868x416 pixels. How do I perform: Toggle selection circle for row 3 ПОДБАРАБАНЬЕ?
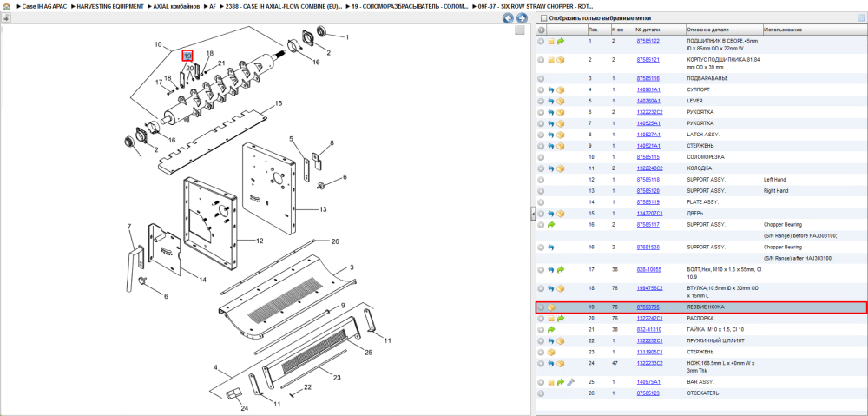coord(542,78)
